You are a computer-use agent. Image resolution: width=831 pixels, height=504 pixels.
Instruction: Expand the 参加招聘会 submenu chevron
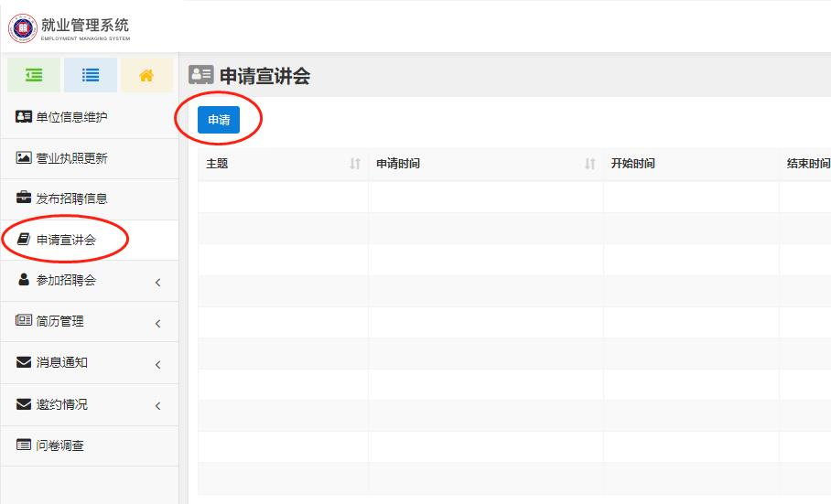pos(157,283)
